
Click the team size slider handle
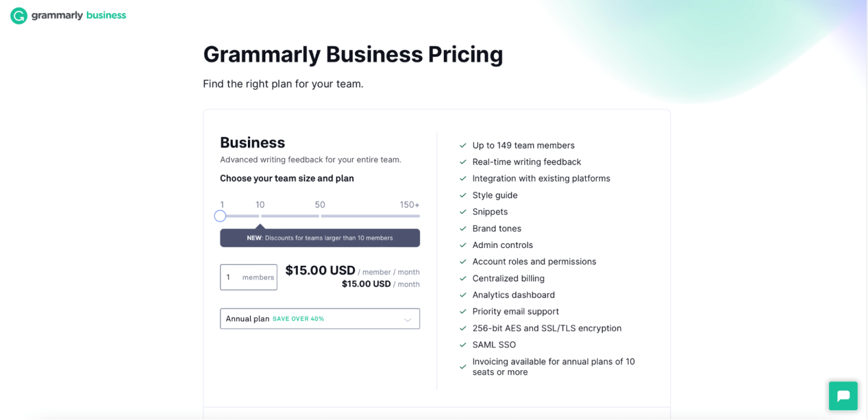coord(220,216)
